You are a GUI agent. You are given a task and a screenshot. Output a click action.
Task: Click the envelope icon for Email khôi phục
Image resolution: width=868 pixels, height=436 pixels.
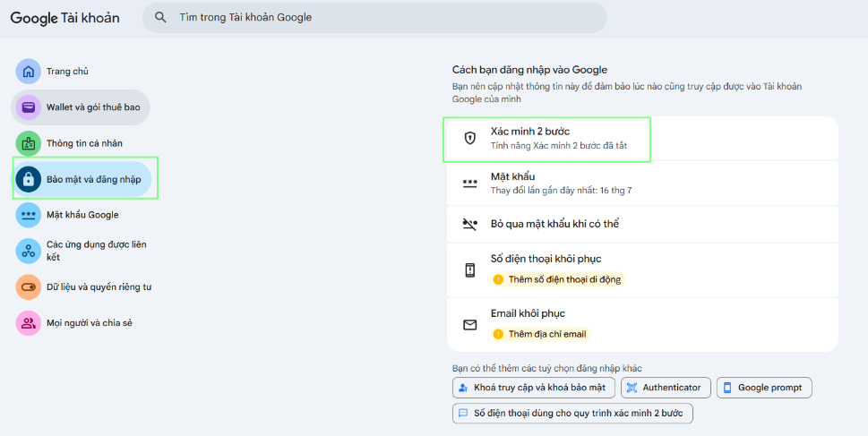(469, 325)
